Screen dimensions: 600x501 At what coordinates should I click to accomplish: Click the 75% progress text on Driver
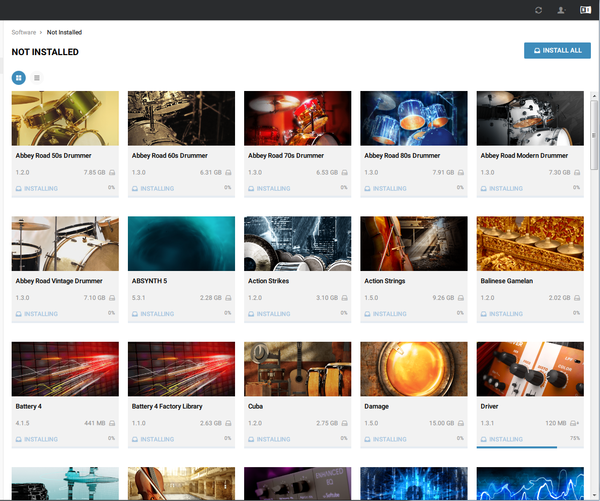coord(575,438)
